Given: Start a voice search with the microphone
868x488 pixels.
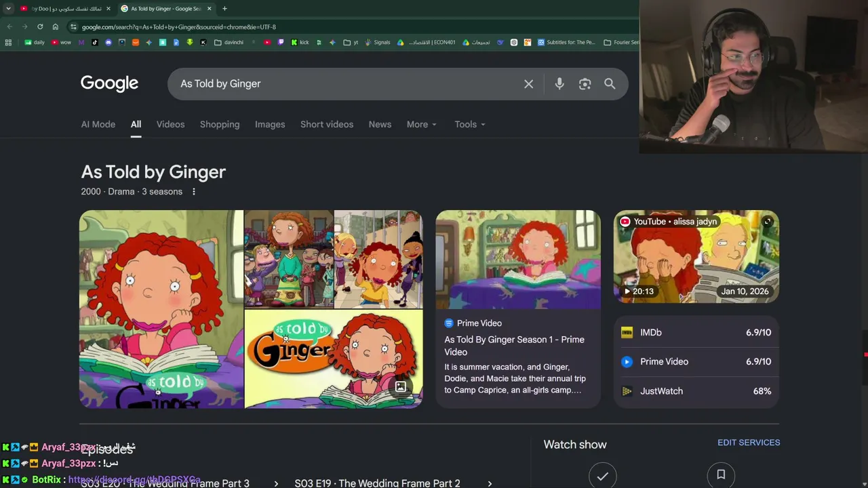Looking at the screenshot, I should [559, 84].
